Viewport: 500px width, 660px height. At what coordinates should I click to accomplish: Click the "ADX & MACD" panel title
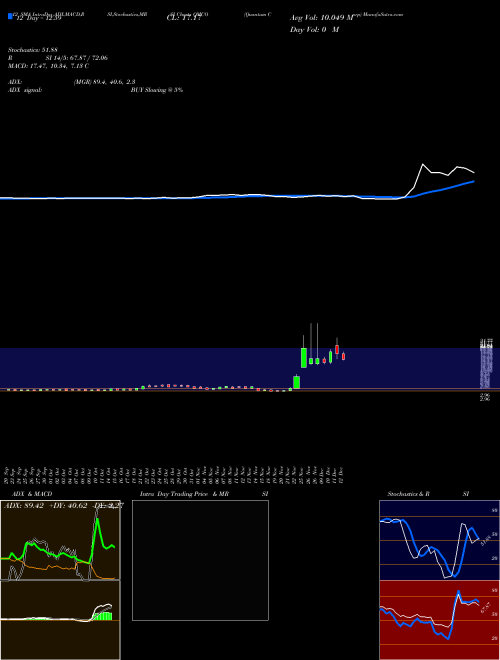[32, 494]
